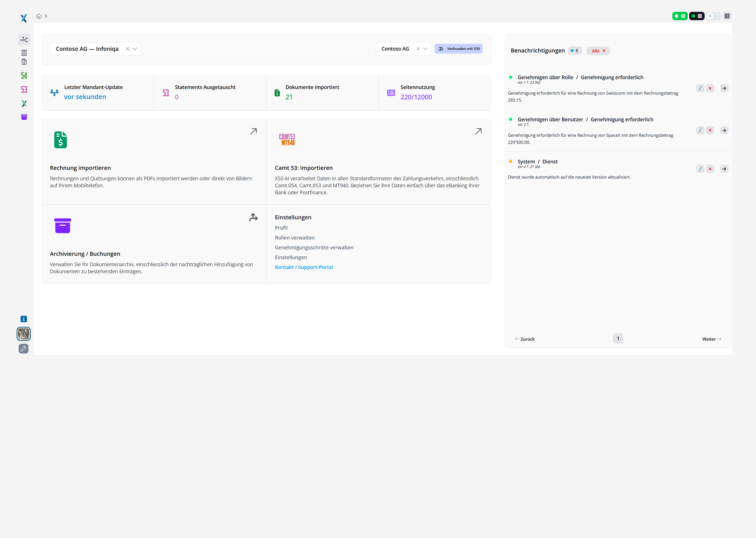Image resolution: width=756 pixels, height=538 pixels.
Task: Click the blue info icon in sidebar
Action: [24, 319]
